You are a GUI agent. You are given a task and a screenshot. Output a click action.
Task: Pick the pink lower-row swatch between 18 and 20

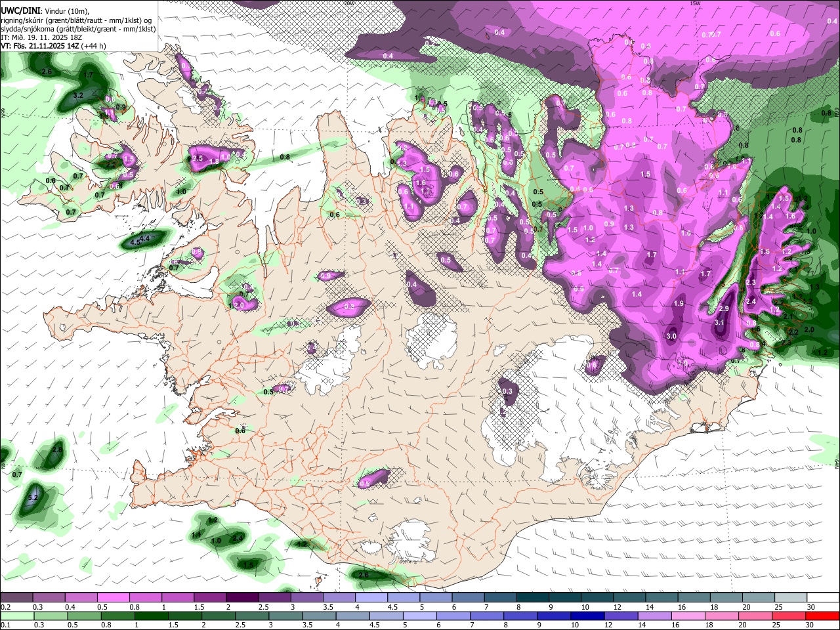click(721, 616)
